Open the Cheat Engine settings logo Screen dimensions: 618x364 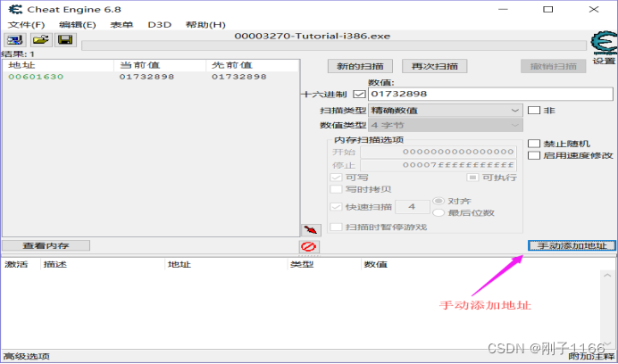point(604,44)
